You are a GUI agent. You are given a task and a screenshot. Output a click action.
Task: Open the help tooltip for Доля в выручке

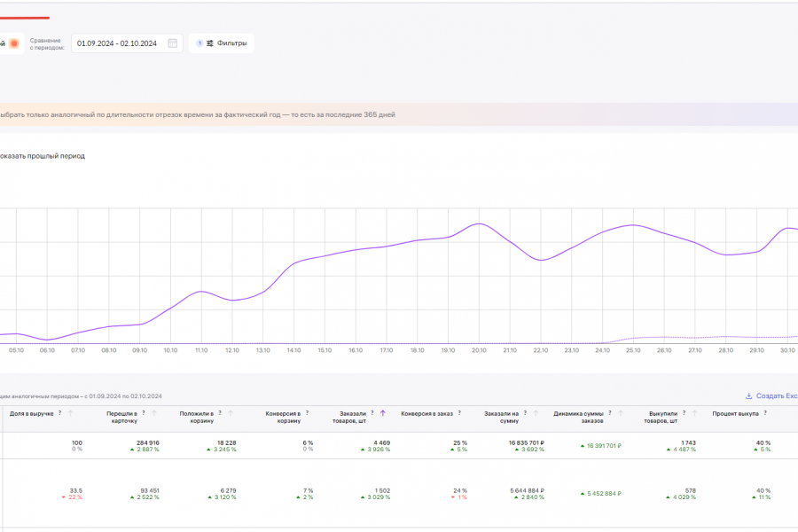point(59,413)
